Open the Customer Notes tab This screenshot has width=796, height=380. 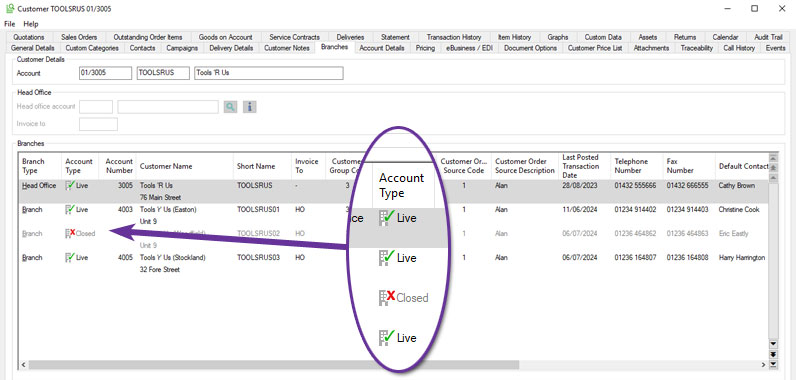click(x=286, y=48)
